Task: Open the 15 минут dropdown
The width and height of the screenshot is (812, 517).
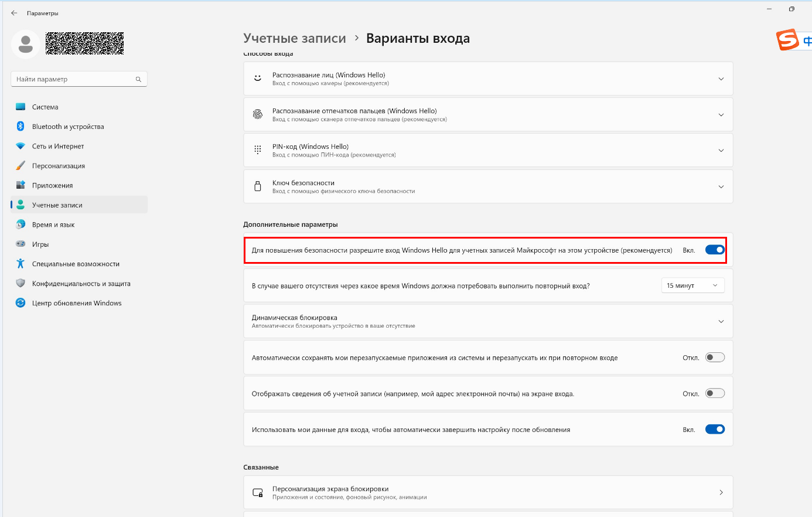Action: pos(692,285)
